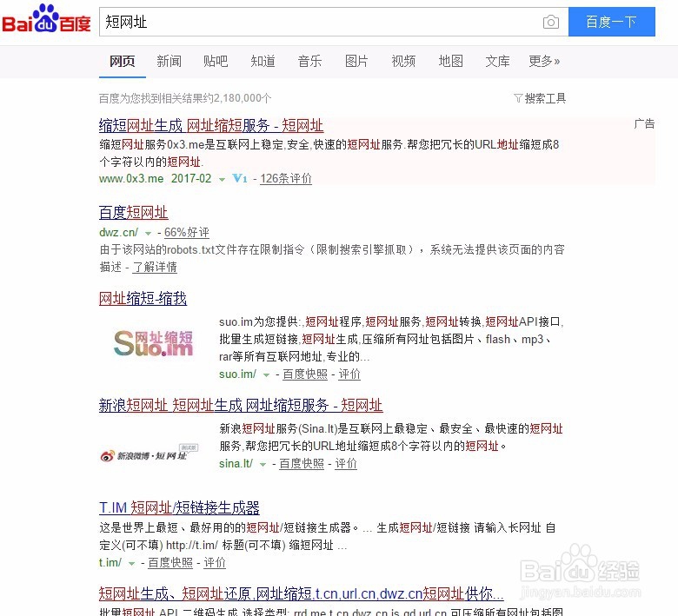Switch to the 图片 tab
Image resolution: width=678 pixels, height=616 pixels.
point(356,62)
